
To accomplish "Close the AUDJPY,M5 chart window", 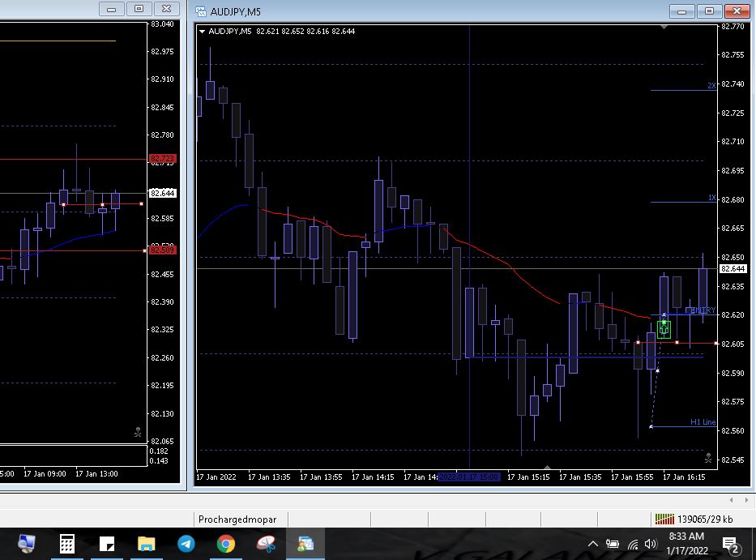I will (737, 11).
